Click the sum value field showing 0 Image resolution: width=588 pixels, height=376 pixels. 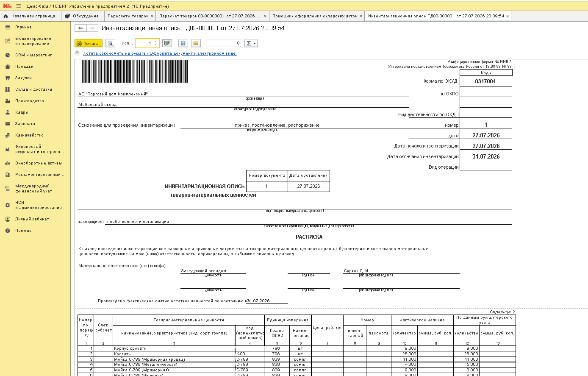[x=223, y=43]
